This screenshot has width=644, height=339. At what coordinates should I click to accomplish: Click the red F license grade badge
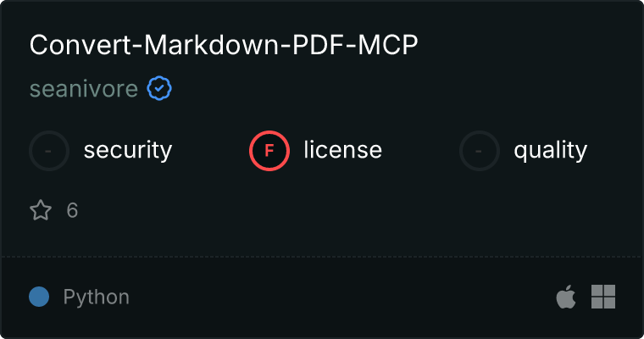coord(269,151)
